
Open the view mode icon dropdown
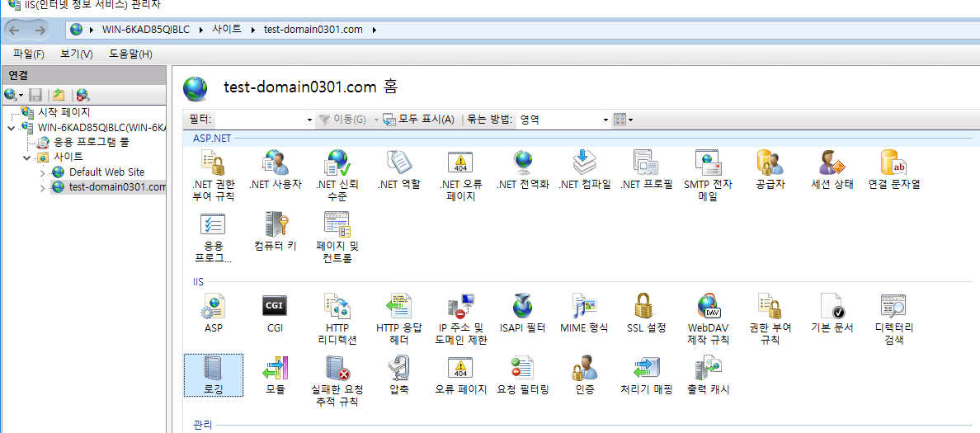tap(623, 120)
